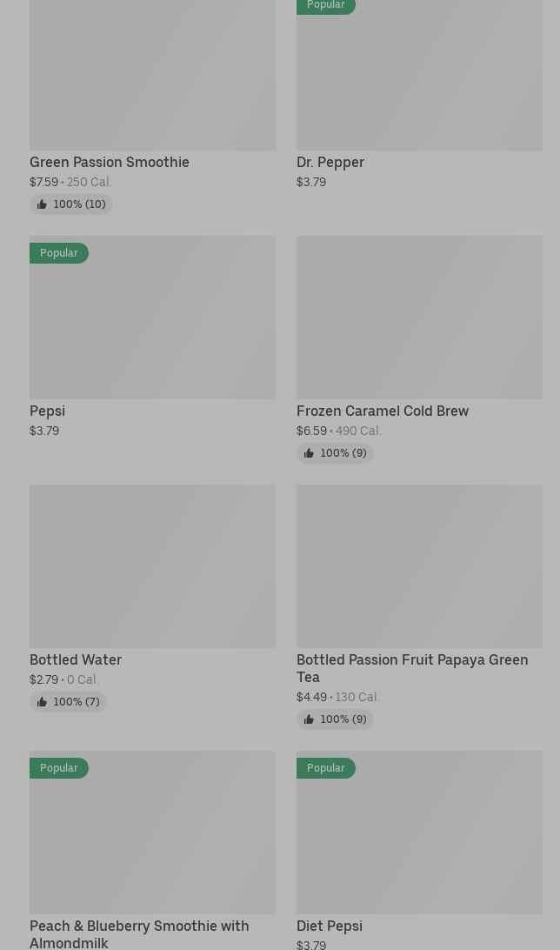Open the Green Passion Smoothie item photo
Viewport: 560px width, 950px height.
152,75
